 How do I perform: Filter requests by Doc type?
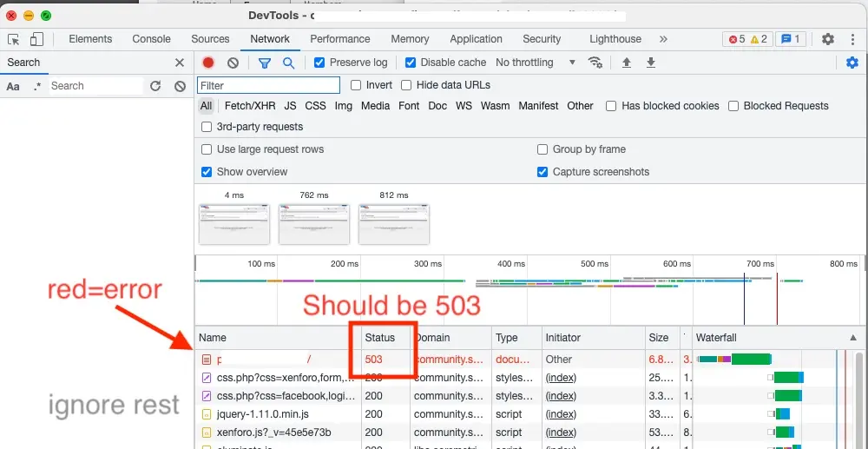click(437, 106)
